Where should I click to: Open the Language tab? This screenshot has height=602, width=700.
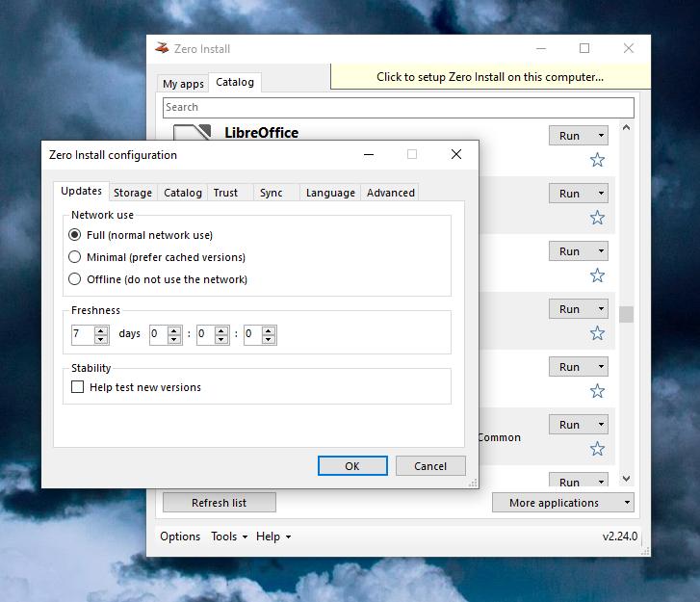[x=330, y=193]
